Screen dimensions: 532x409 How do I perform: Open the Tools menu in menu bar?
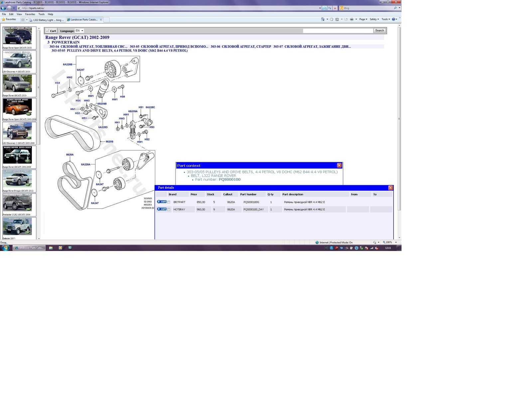pos(42,14)
